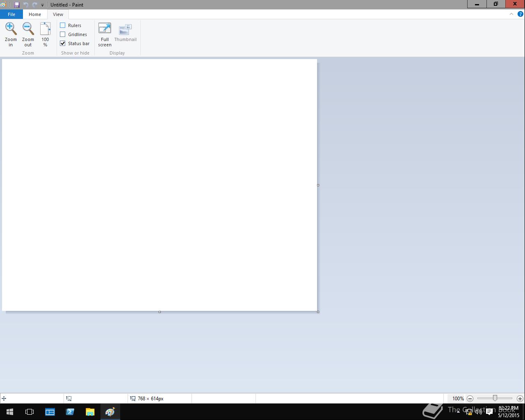This screenshot has height=420, width=525.
Task: Restore down the Paint window
Action: [x=495, y=4]
